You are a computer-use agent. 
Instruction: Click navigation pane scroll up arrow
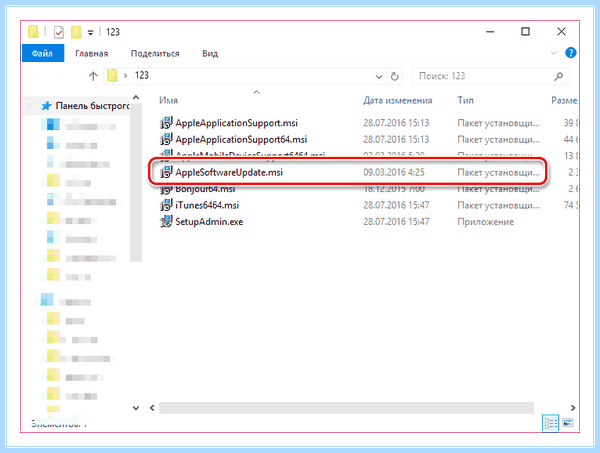[x=136, y=98]
